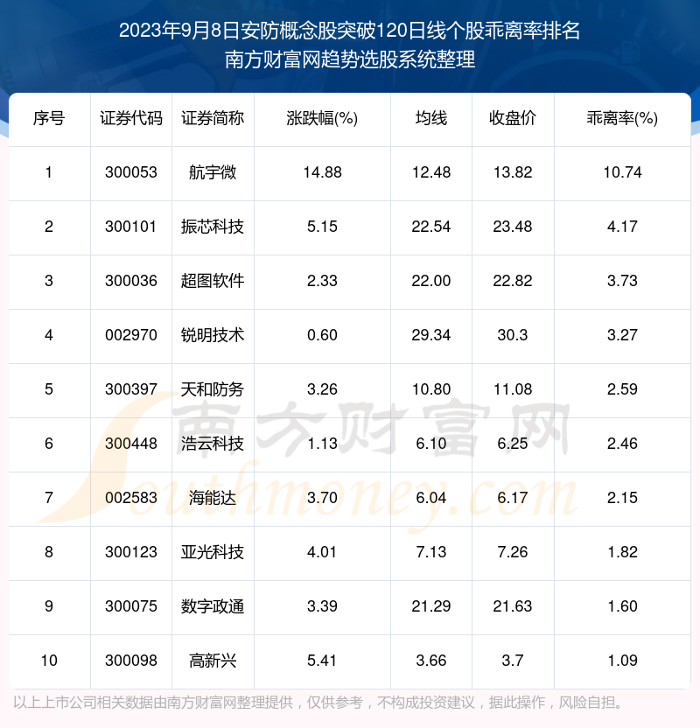
Task: Select stock name 超图软件
Action: point(213,281)
